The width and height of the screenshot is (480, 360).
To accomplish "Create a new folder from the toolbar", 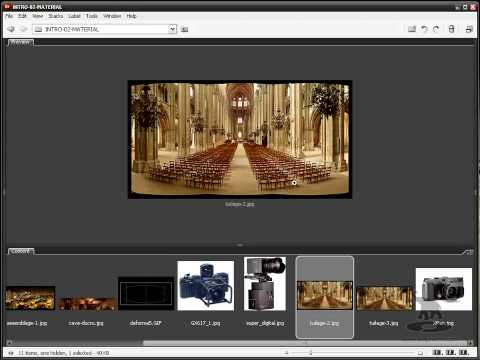I will [412, 29].
